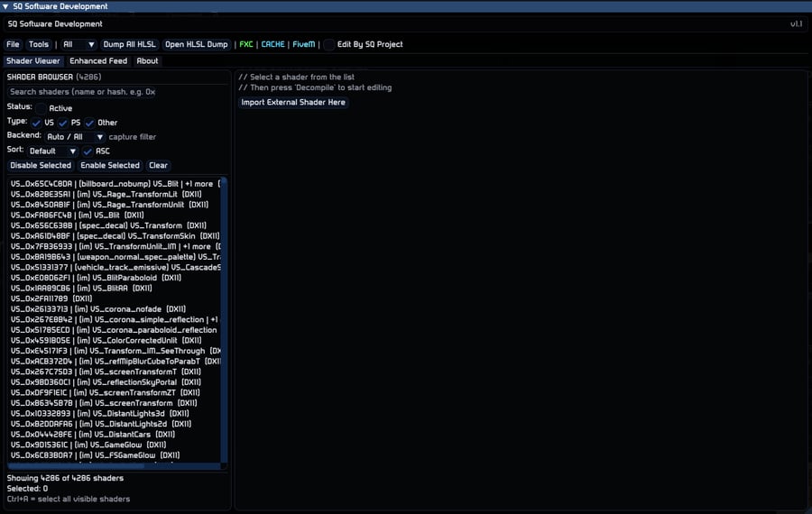Toggle the ASC sort order checkbox
Screen dimensions: 812x514
[x=88, y=151]
